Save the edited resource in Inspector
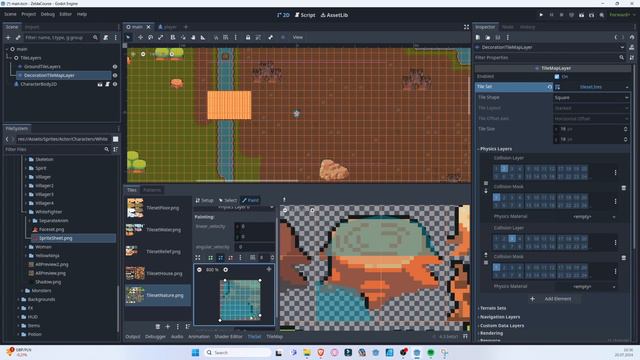This screenshot has height=360, width=640. coord(498,37)
